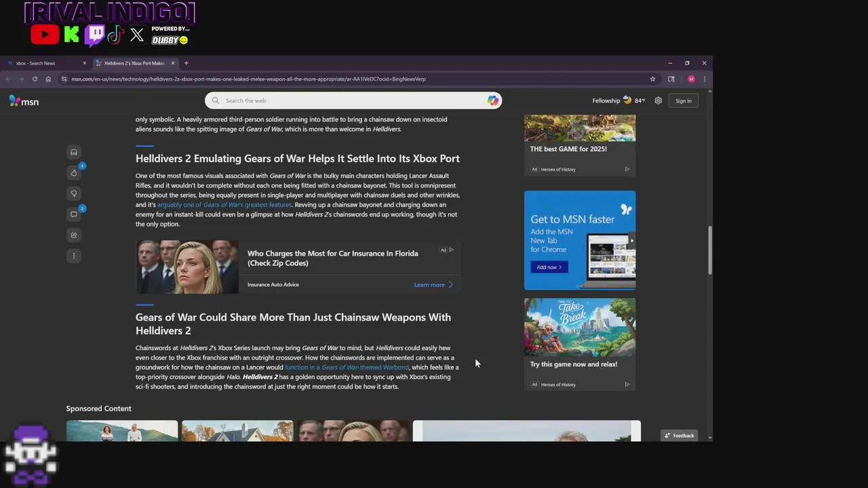Open the article sidebar three-dot menu
868x488 pixels.
click(x=74, y=256)
